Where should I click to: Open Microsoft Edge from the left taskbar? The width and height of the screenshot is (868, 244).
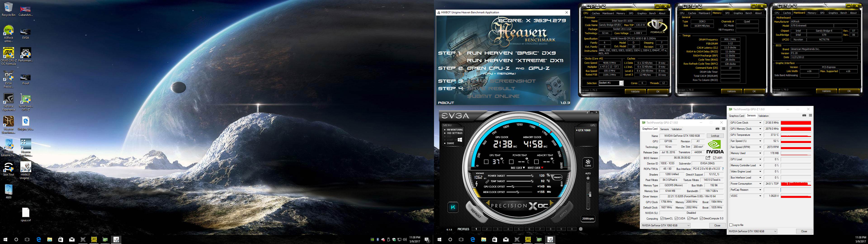coord(39,240)
